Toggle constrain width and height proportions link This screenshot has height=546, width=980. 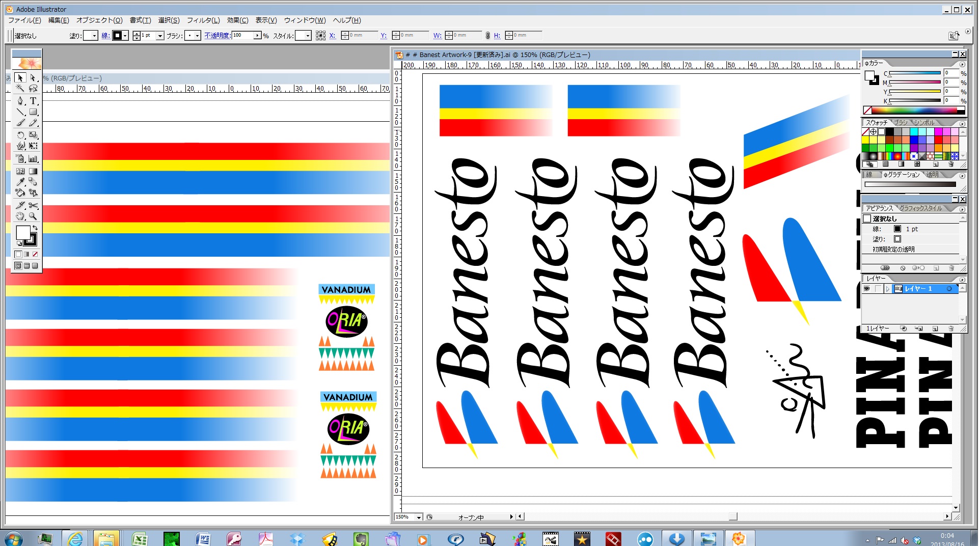487,35
